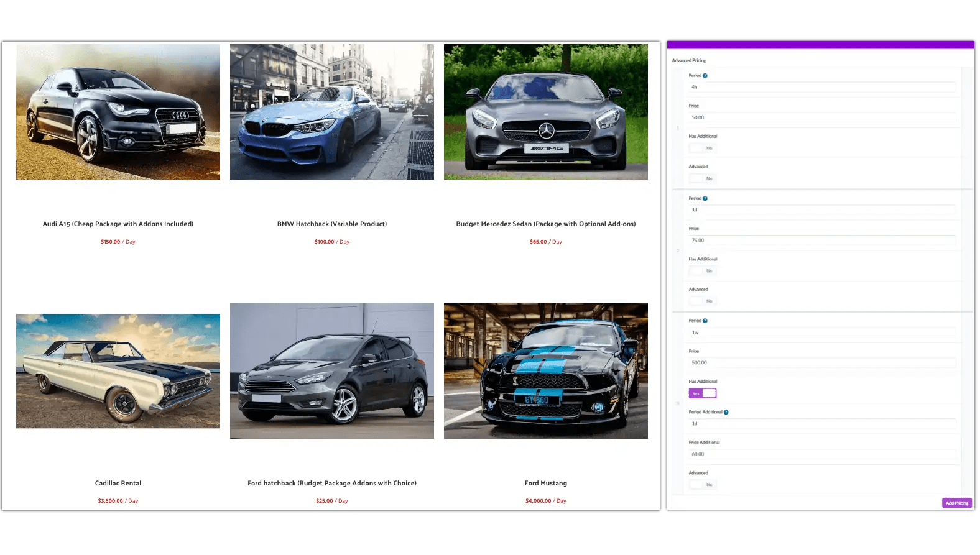Open the Ford hatchback Budget Package title link
The width and height of the screenshot is (980, 555).
click(x=332, y=483)
